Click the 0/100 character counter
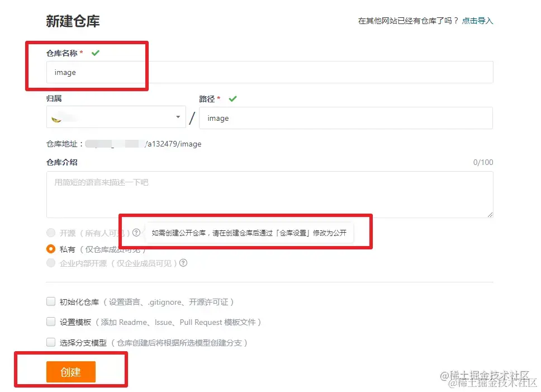 click(x=483, y=162)
